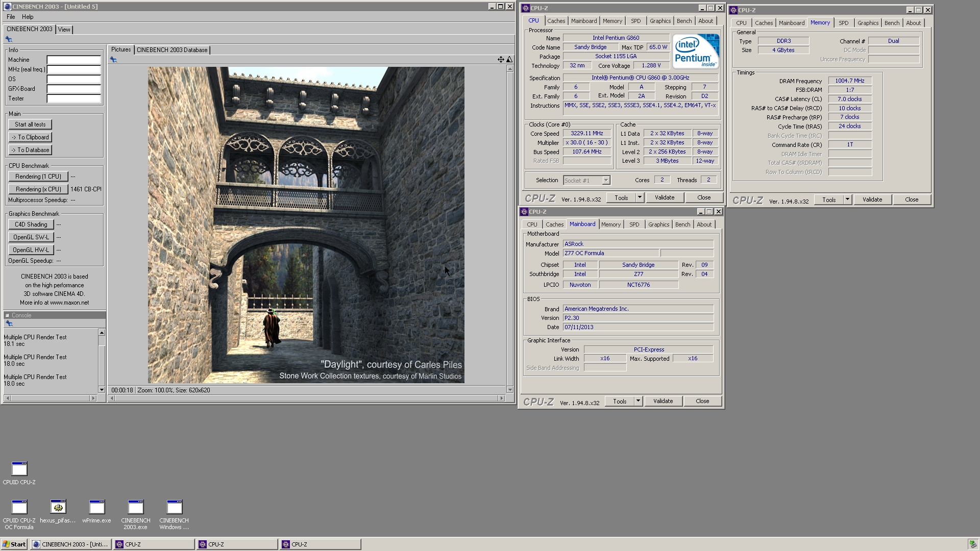Click the To Database button
This screenshot has height=551, width=980.
point(30,150)
